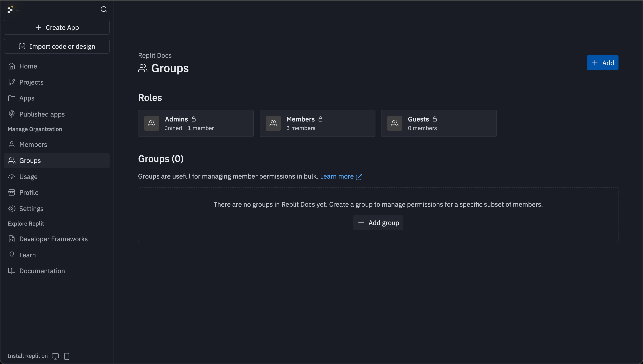
Task: Click Import code or design button
Action: (57, 46)
